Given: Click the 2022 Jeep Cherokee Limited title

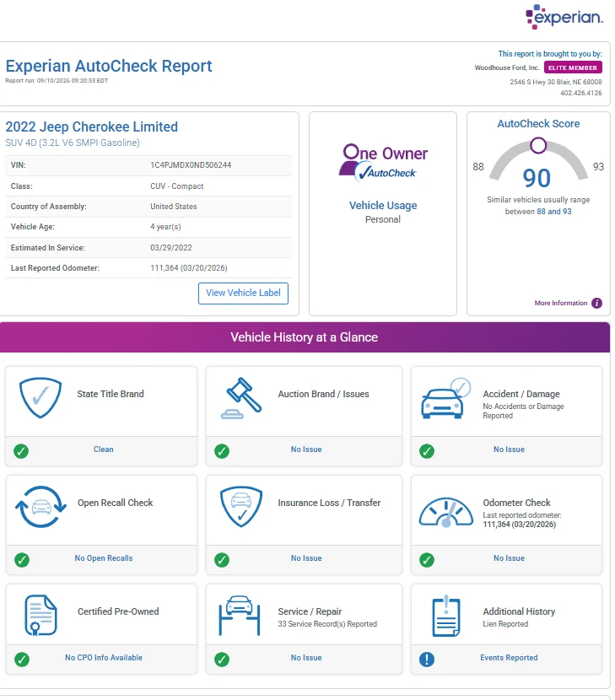Looking at the screenshot, I should [x=92, y=127].
